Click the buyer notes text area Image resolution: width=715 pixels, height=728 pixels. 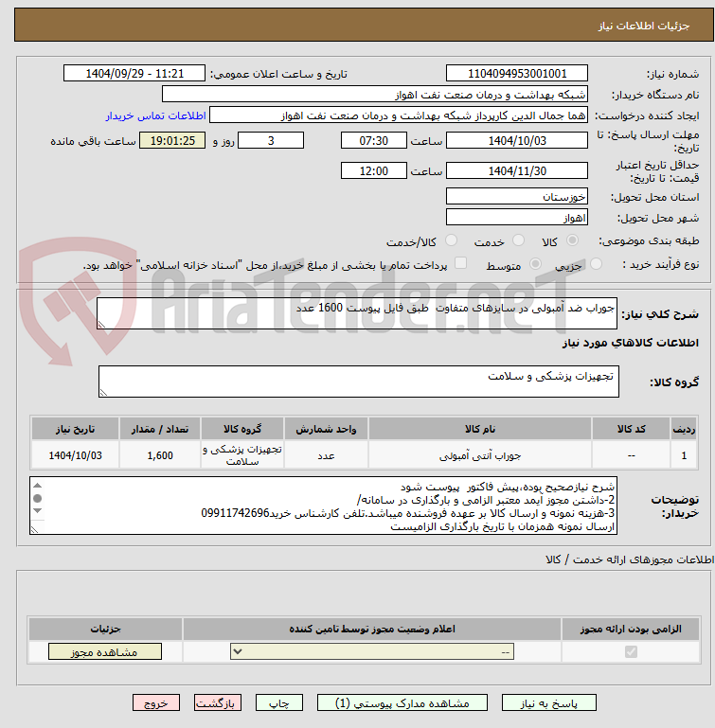coord(323,506)
